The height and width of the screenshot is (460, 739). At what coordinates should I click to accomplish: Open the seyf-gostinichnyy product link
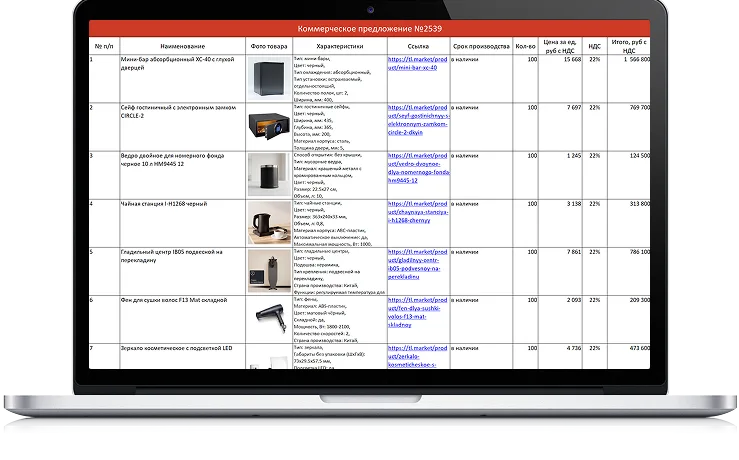coord(419,120)
